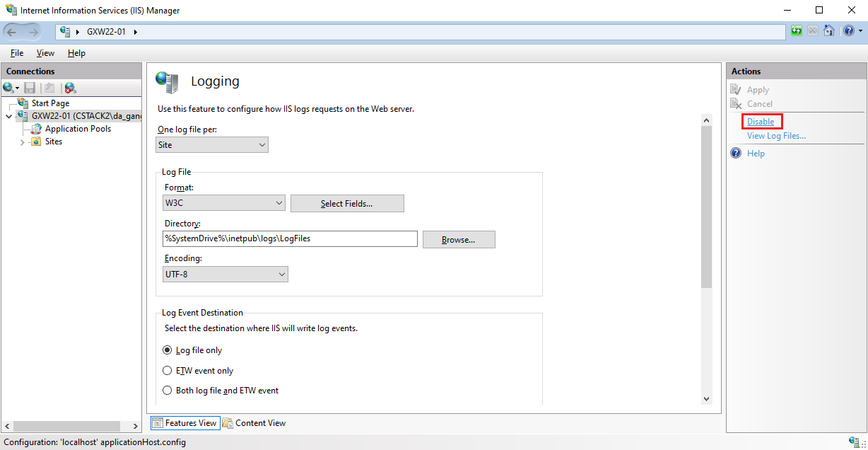Open the File menu

pyautogui.click(x=17, y=53)
